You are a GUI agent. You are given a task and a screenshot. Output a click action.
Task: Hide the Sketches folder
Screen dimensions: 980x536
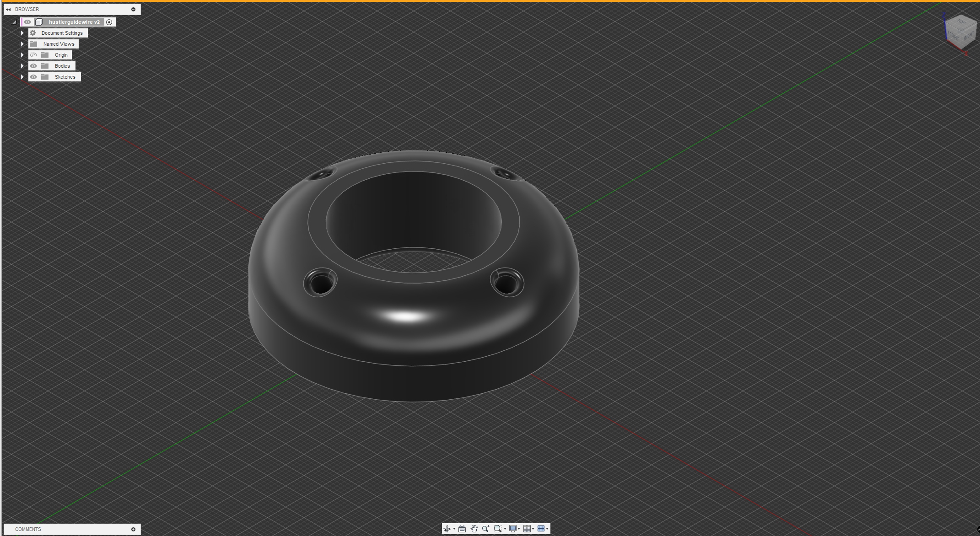point(33,77)
